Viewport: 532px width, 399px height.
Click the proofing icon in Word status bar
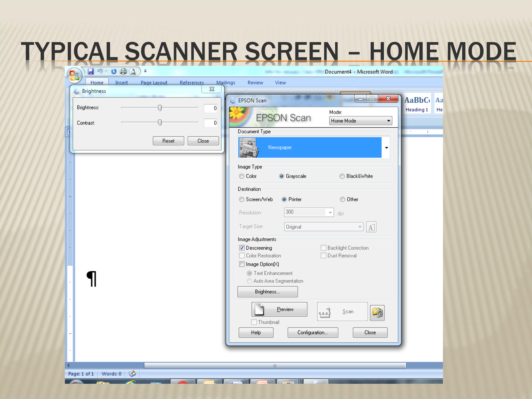[x=132, y=373]
